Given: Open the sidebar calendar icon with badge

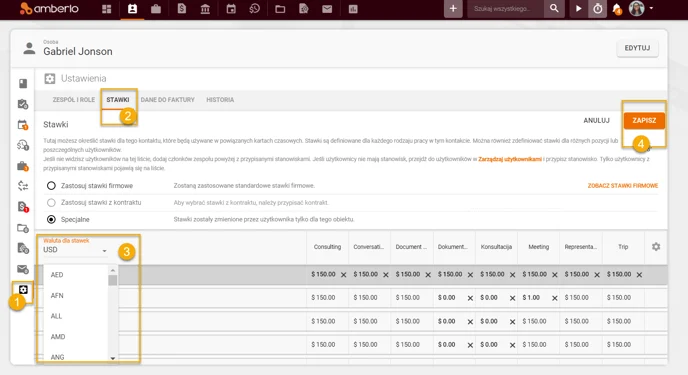Looking at the screenshot, I should tap(23, 125).
